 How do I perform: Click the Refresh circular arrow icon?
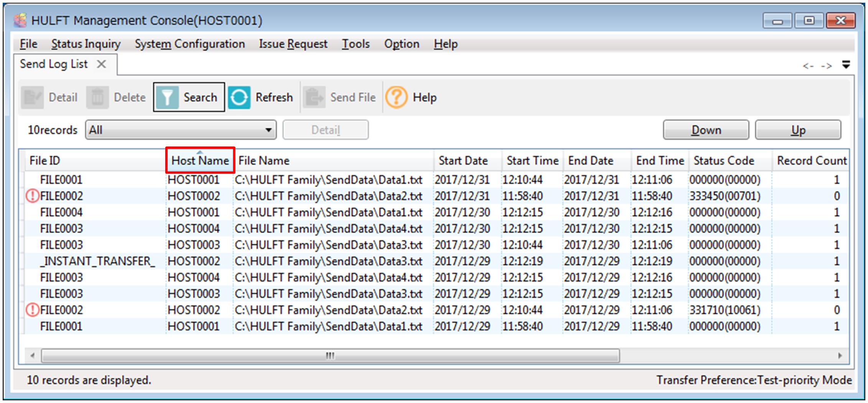tap(239, 97)
